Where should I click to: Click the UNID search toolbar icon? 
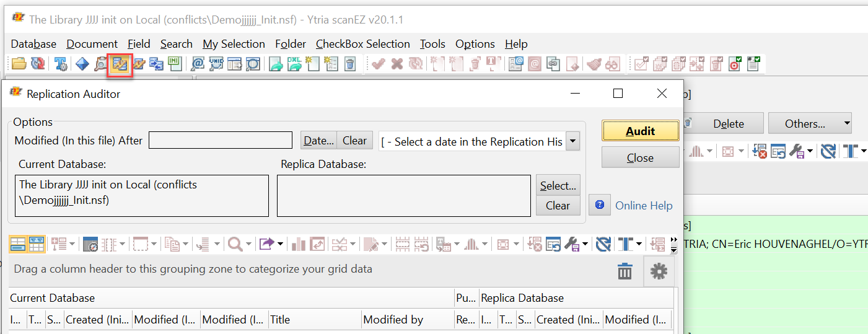(x=216, y=64)
